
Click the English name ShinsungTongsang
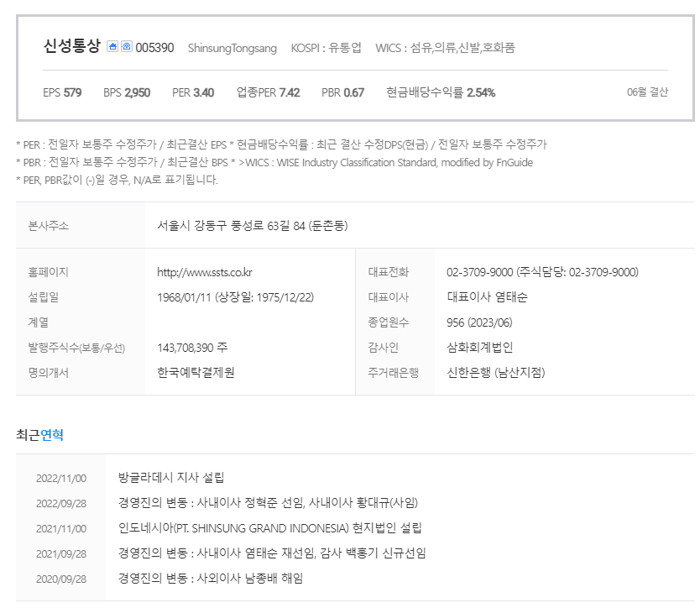pos(232,48)
